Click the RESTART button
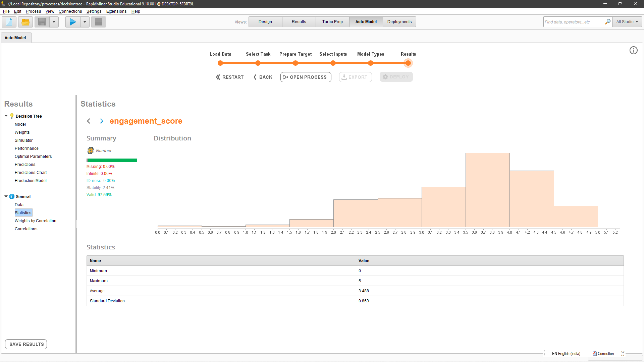Screen dimensions: 644x362 [x=229, y=77]
